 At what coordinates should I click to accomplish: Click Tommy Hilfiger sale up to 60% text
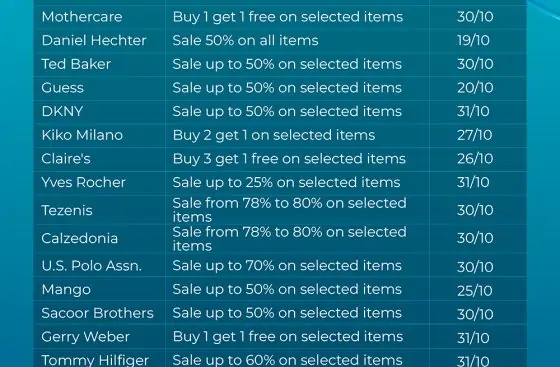[x=288, y=360]
